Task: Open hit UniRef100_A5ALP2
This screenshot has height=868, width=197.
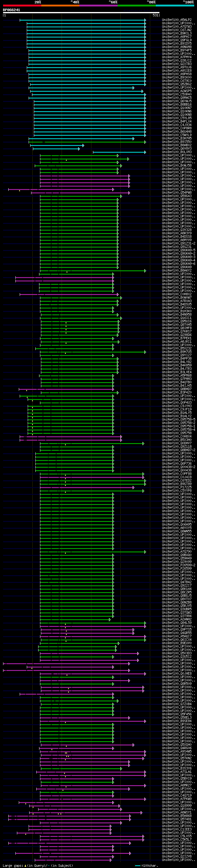Action: point(177,20)
